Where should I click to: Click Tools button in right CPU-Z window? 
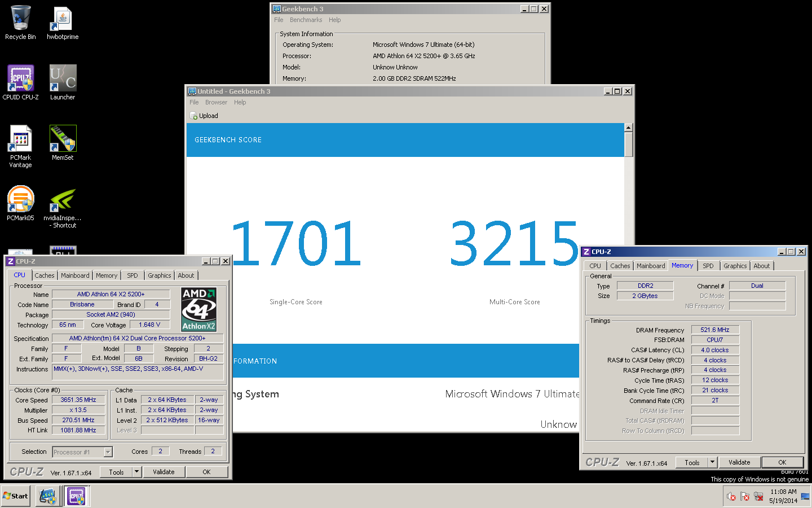click(692, 463)
